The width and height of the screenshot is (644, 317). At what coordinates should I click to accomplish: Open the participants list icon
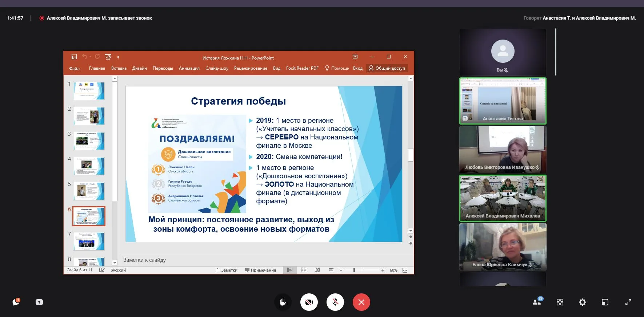[x=537, y=302]
